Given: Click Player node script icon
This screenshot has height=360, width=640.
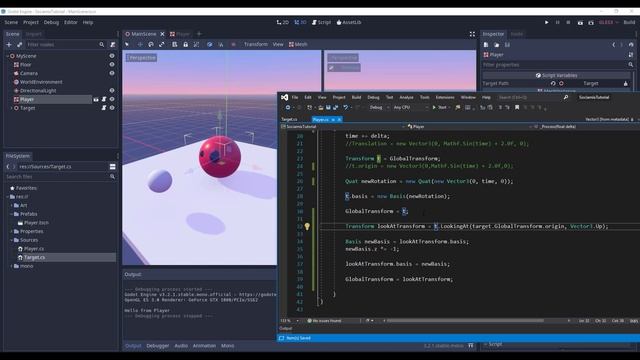Looking at the screenshot, I should [x=104, y=99].
